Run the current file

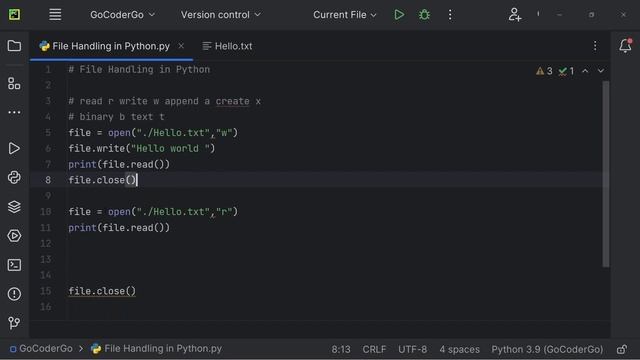tap(399, 15)
